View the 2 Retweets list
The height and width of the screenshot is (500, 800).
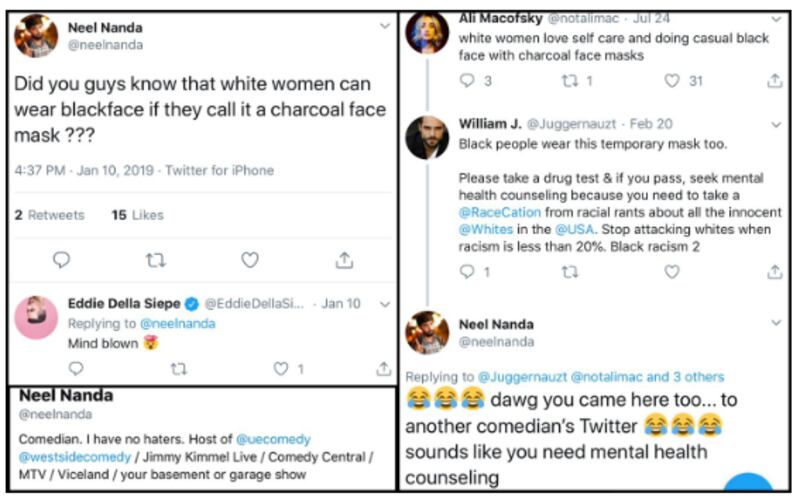click(x=50, y=215)
